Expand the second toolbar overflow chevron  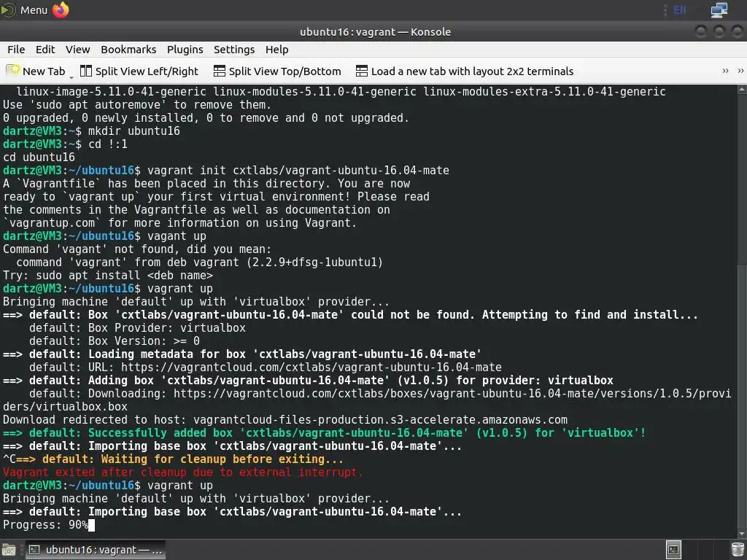(x=740, y=71)
